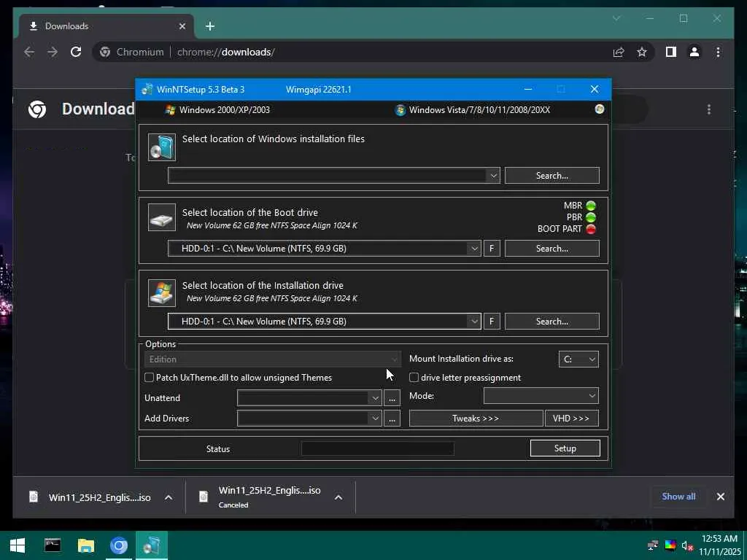Image resolution: width=747 pixels, height=560 pixels.
Task: Click the Setup button
Action: pos(565,448)
